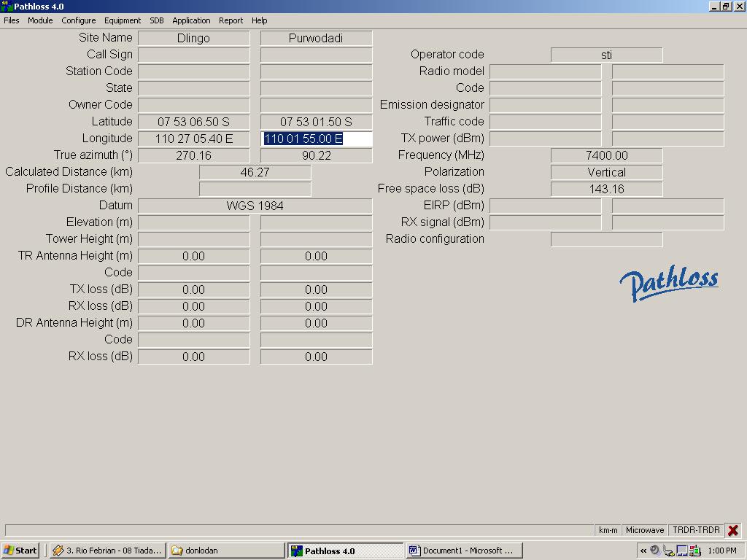Click the Dlingo site name field
The width and height of the screenshot is (747, 560).
coord(193,38)
